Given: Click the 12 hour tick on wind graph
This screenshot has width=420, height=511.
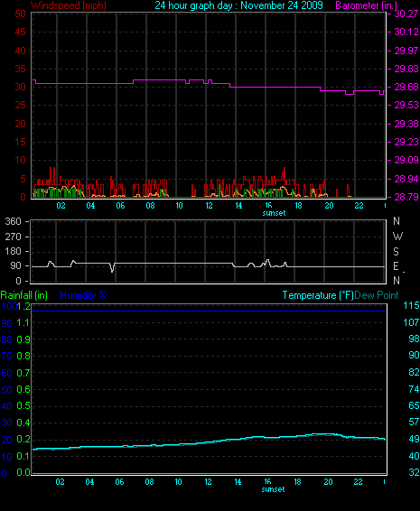Looking at the screenshot, I should [209, 206].
